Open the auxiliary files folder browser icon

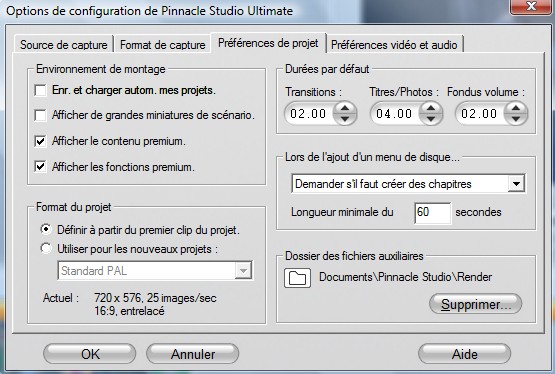pyautogui.click(x=297, y=278)
